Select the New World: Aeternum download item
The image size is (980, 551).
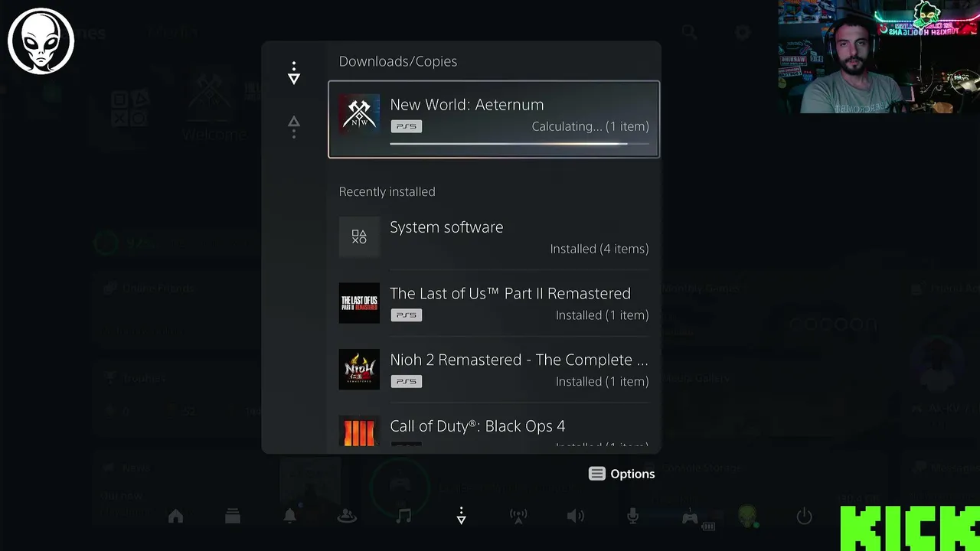(494, 119)
